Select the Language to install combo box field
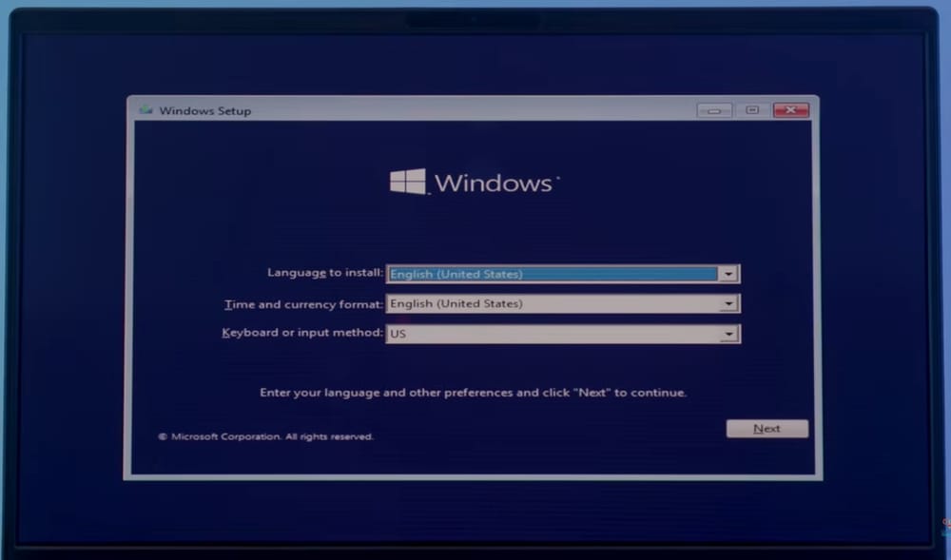The width and height of the screenshot is (951, 560). point(563,274)
